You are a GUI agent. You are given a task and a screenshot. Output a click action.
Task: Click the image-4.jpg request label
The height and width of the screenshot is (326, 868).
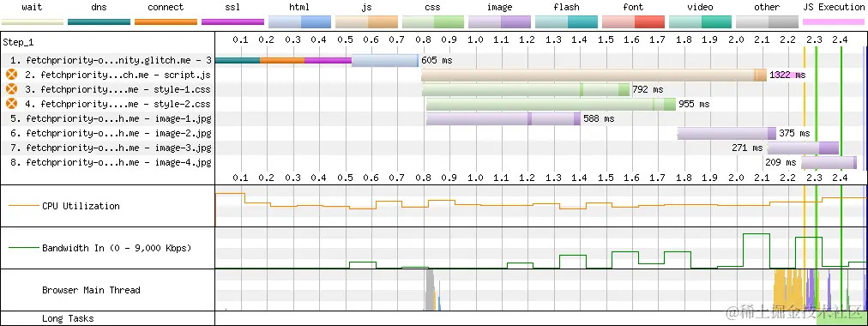(x=111, y=162)
